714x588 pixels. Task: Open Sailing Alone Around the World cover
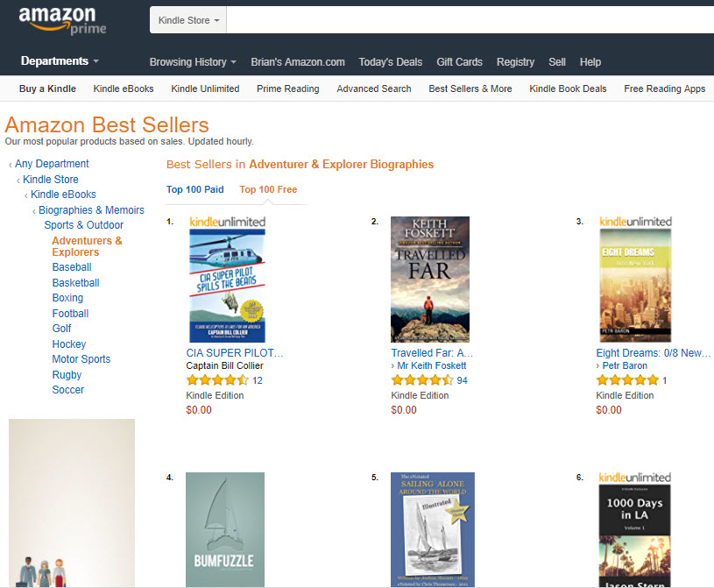click(433, 529)
